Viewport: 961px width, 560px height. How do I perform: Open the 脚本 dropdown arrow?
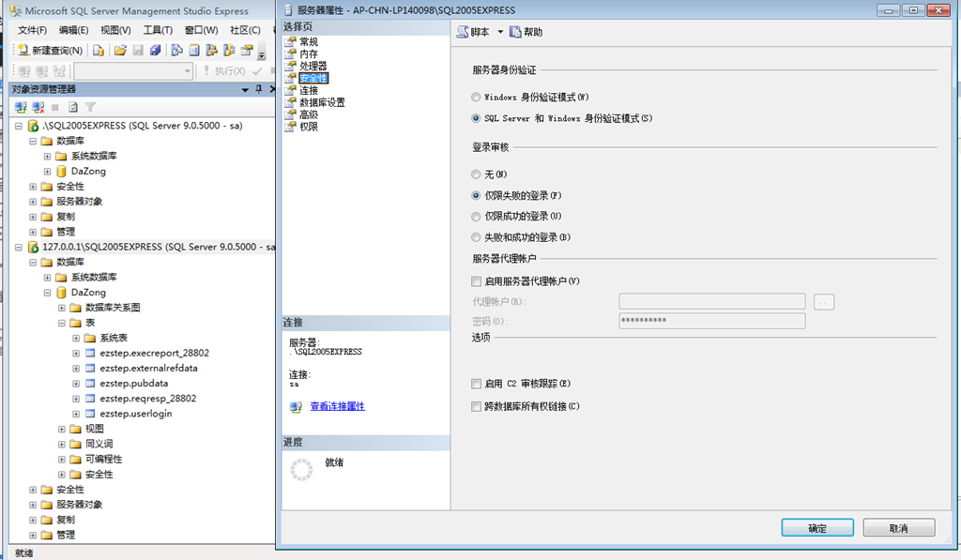point(500,32)
